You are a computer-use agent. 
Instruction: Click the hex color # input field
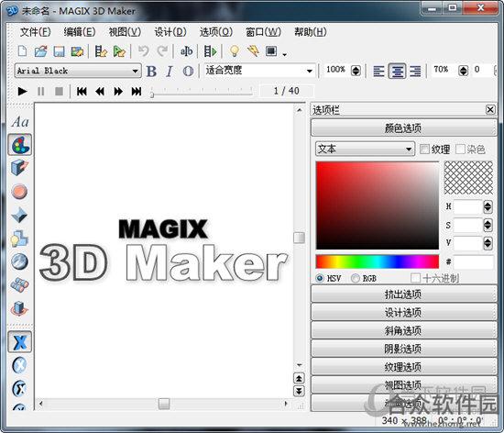(x=474, y=262)
